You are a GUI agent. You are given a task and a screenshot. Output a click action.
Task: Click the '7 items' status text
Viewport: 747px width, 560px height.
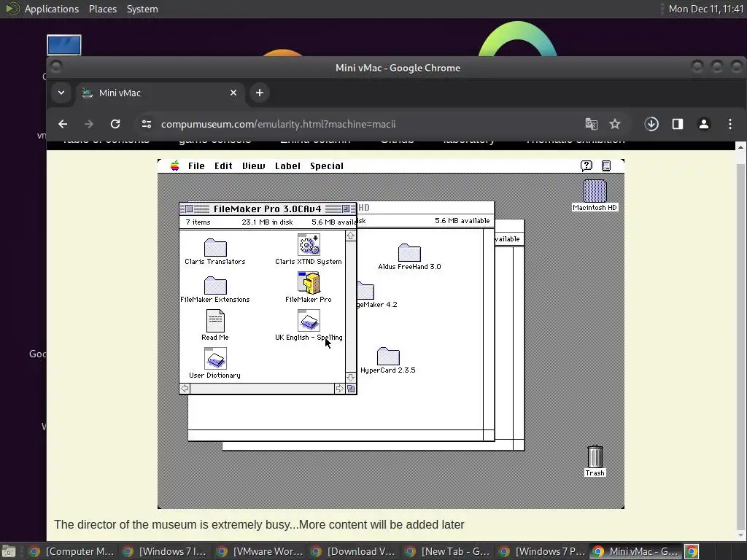point(198,222)
